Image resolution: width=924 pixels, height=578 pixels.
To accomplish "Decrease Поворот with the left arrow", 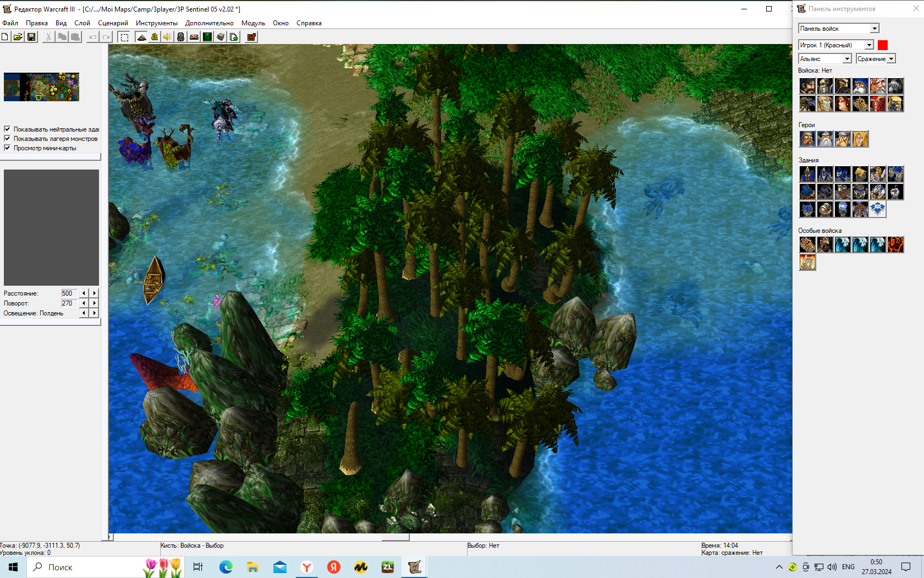I will [84, 303].
